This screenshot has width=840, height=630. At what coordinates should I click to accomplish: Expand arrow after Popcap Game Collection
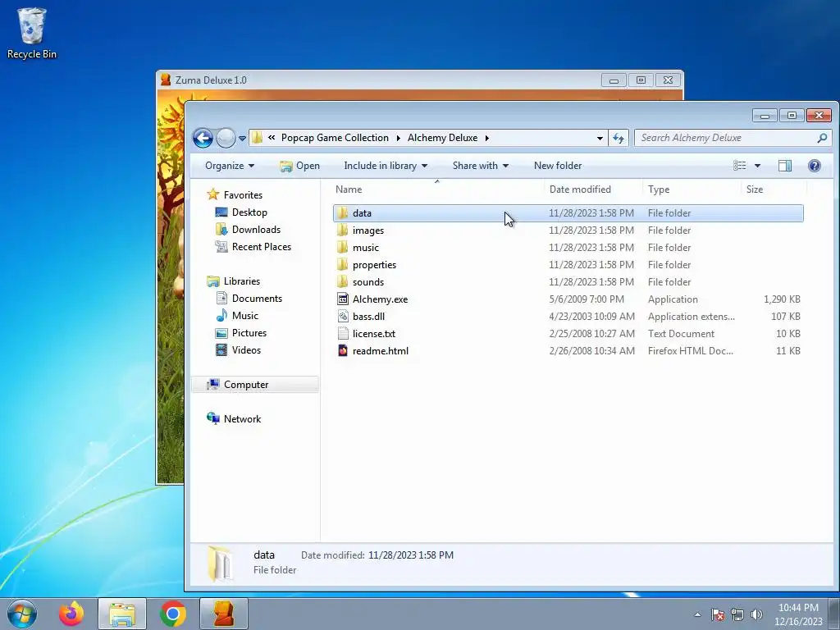coord(399,138)
